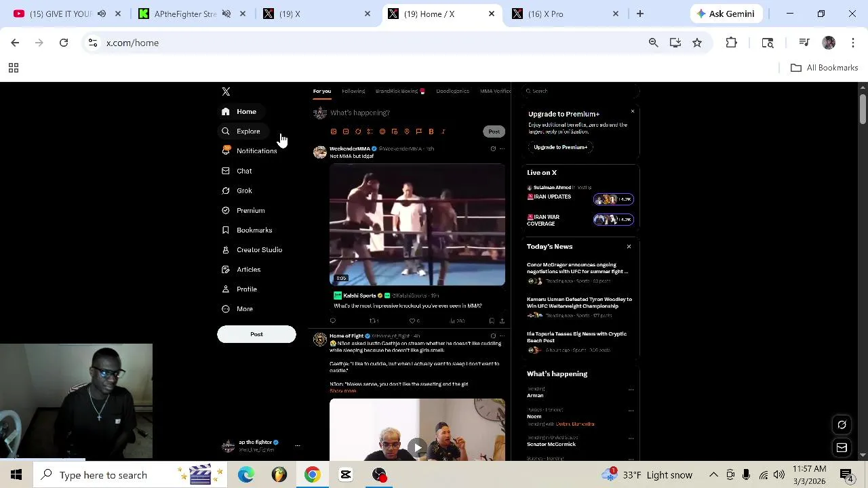
Task: Open options for the Noem trend
Action: (x=631, y=411)
